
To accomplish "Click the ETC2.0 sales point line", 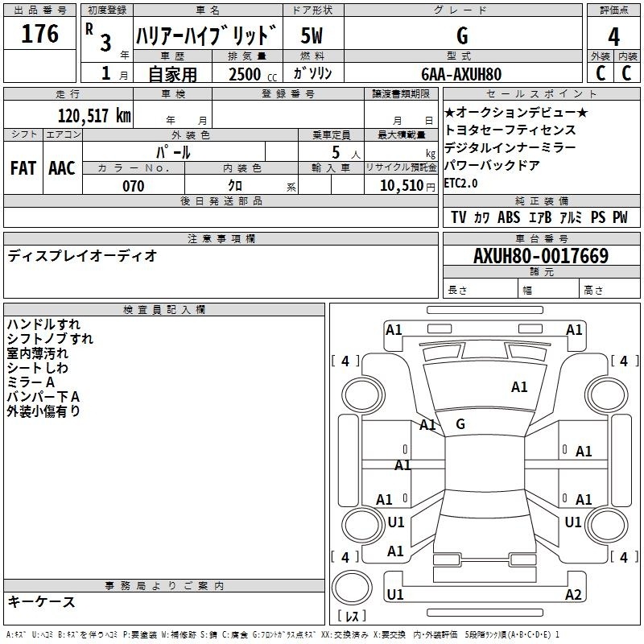I will [460, 184].
